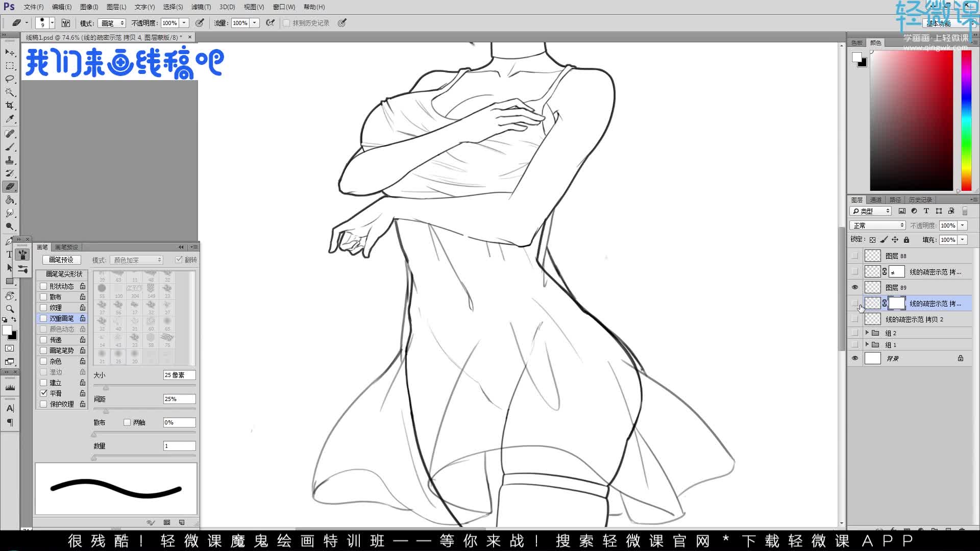Click the 大小 25 像素 input field
This screenshot has width=980, height=551.
(x=179, y=375)
